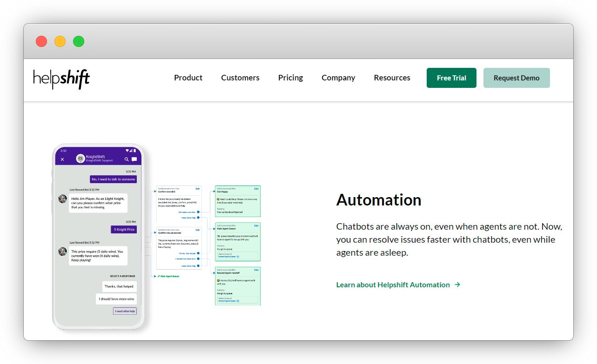Open the Company menu

pyautogui.click(x=338, y=78)
